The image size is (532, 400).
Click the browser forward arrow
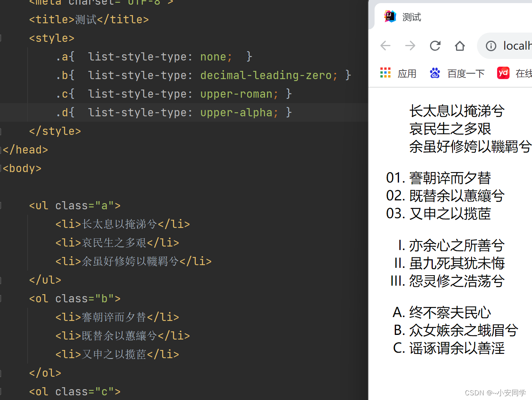410,46
